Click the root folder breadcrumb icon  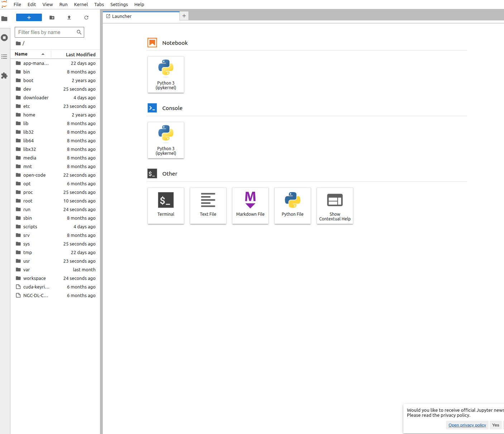click(x=18, y=43)
